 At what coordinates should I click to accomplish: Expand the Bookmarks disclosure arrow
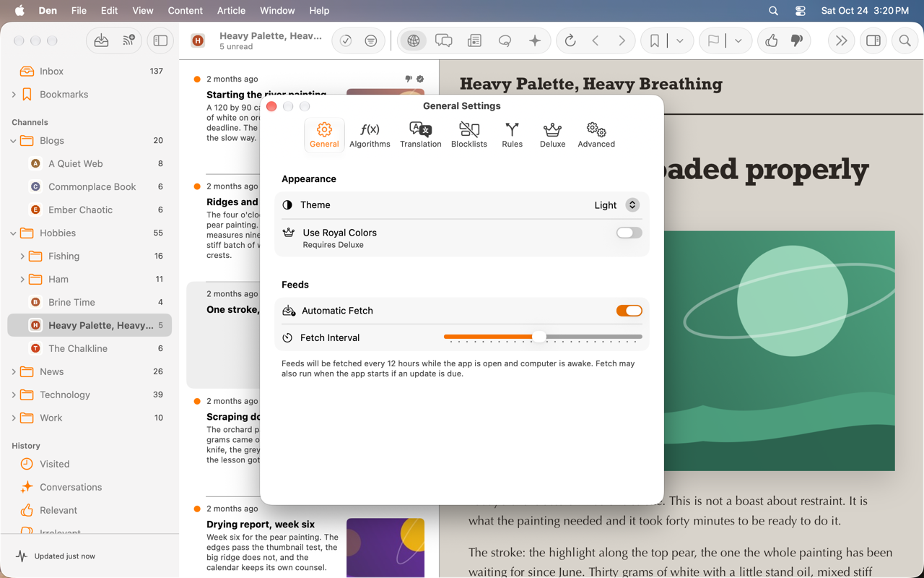pyautogui.click(x=14, y=95)
